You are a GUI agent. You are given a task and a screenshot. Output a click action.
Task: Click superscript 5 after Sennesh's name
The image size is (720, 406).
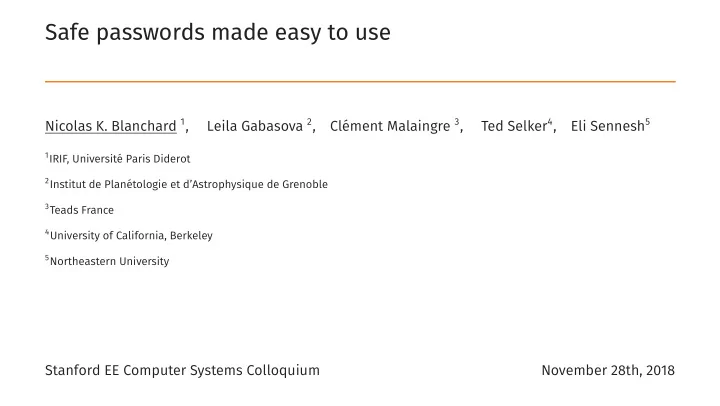647,122
